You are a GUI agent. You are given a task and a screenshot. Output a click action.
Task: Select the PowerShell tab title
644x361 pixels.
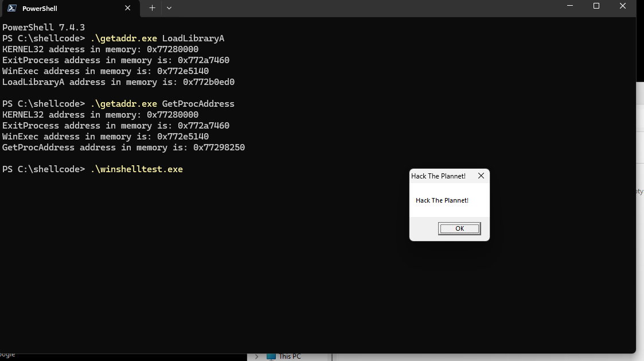40,9
